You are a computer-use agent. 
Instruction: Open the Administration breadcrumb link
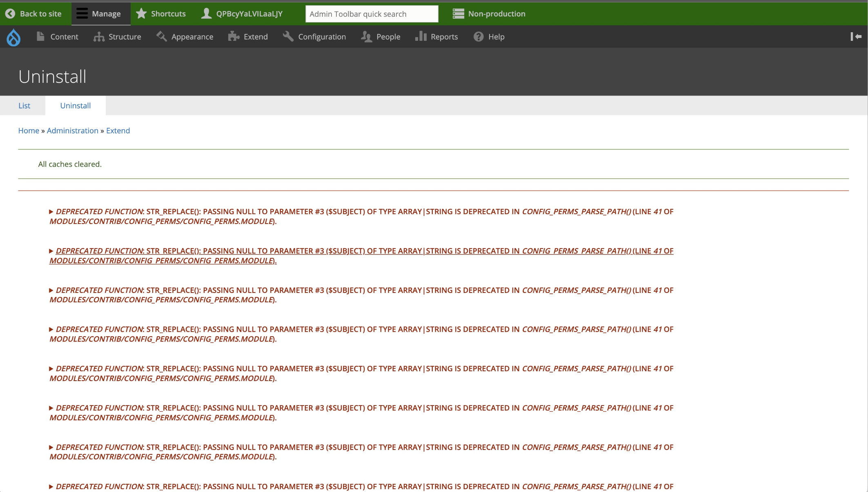[x=72, y=131]
